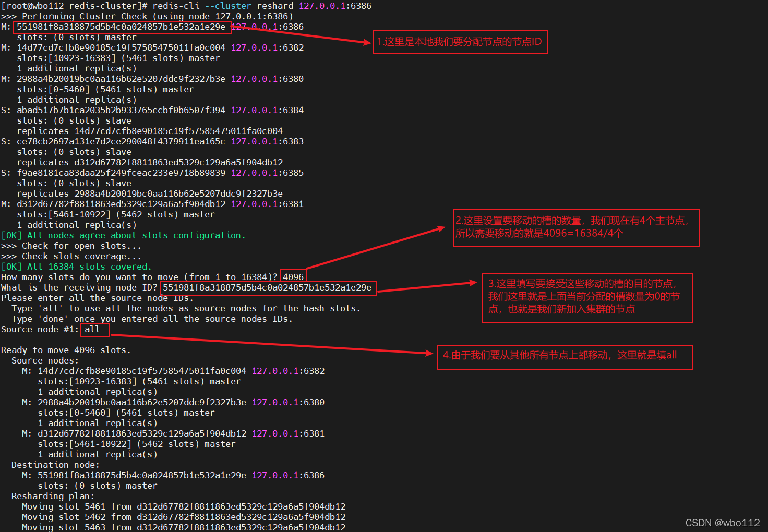Select the 'replicates 14d77cd7cfb8e90185c19f57585475011fa0c004' line

point(150,131)
